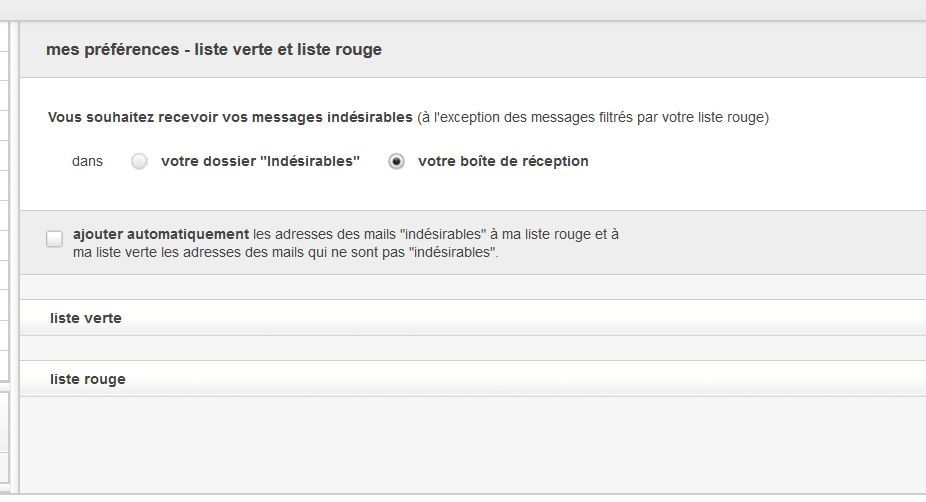Click the votre boîte de réception label text
Viewport: 926px width, 502px height.
click(503, 161)
